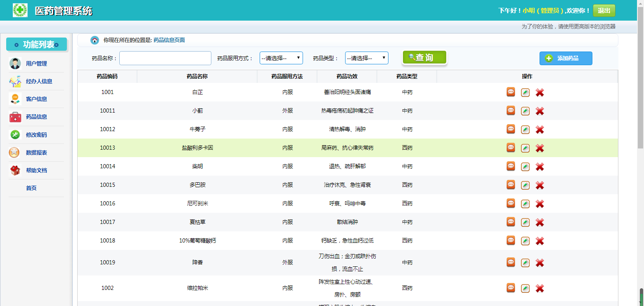Expand the 药品类型 selection list
Screen dimensions: 644x306
[367, 58]
